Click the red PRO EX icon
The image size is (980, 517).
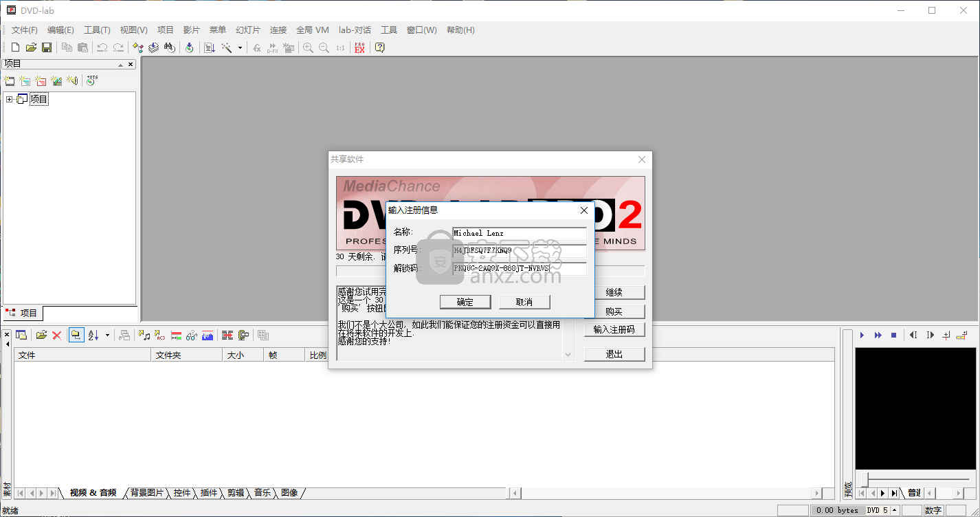(359, 47)
